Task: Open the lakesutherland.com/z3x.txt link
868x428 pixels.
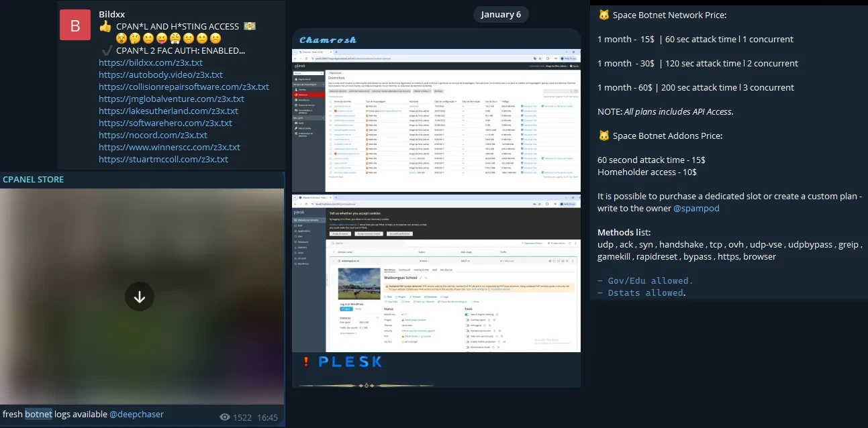Action: (168, 111)
